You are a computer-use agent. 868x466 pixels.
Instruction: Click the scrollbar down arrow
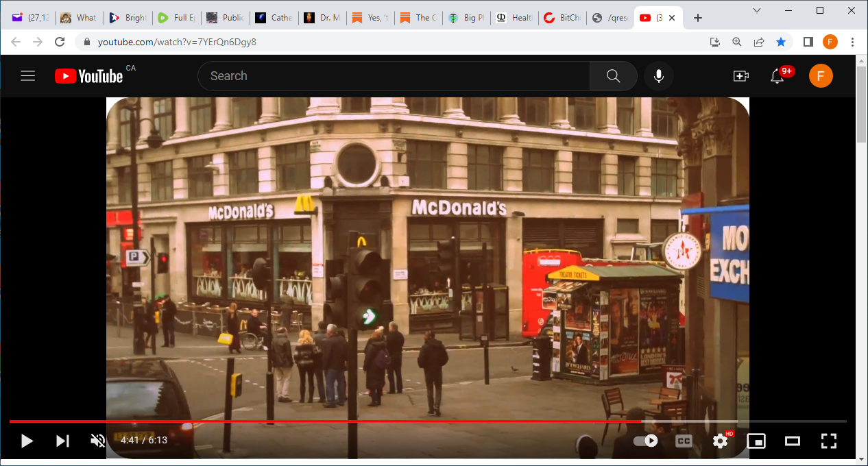(862, 460)
